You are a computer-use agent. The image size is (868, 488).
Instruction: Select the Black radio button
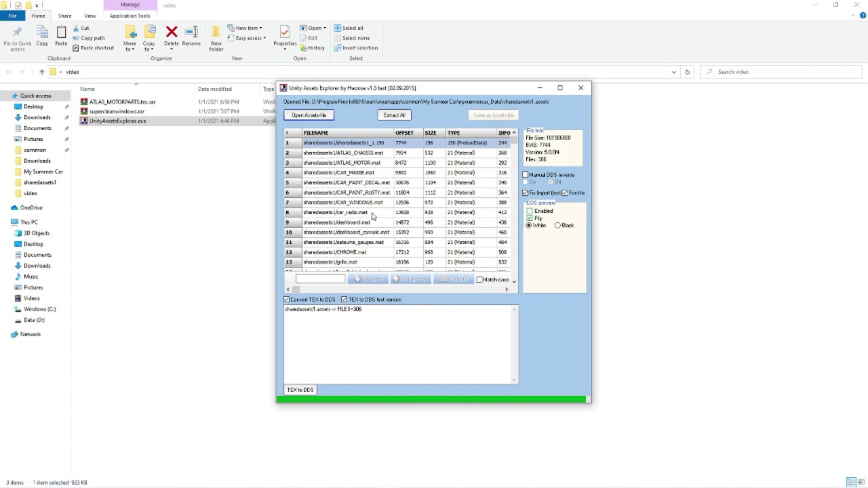(558, 226)
